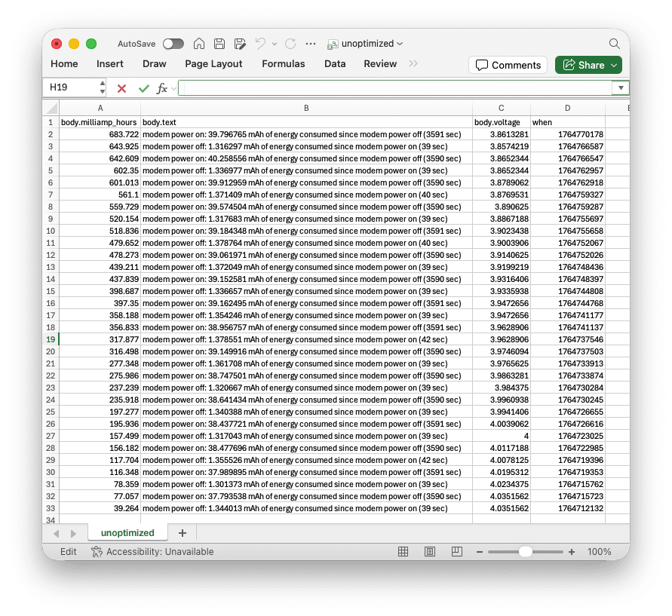Select the unoptimized sheet tab
This screenshot has height=616, width=672.
click(x=127, y=533)
